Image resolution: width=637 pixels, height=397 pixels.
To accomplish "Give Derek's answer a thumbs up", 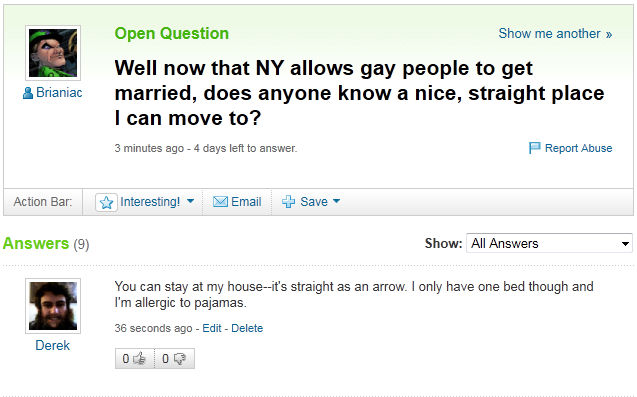I will pyautogui.click(x=135, y=358).
